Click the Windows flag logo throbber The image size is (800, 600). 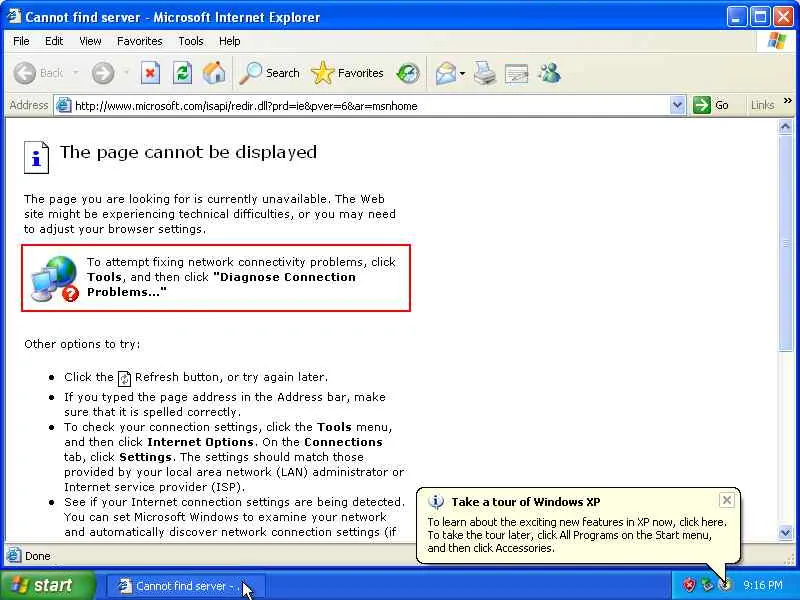[777, 41]
